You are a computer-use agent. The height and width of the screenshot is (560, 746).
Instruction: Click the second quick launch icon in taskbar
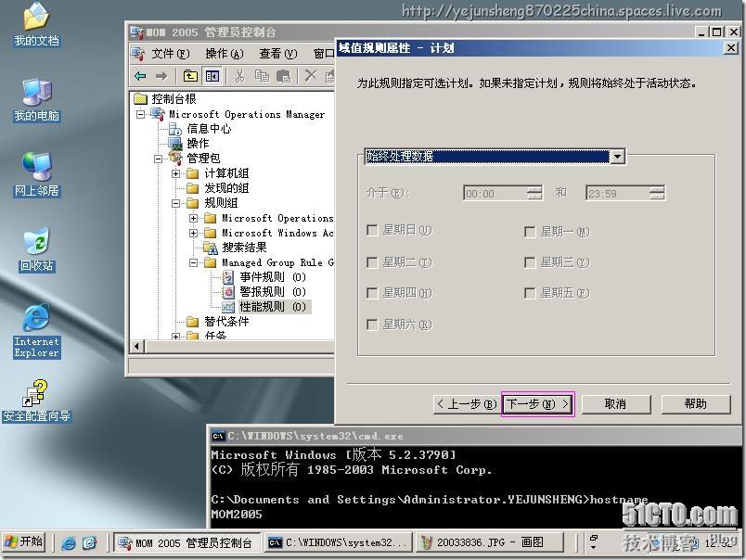pyautogui.click(x=89, y=543)
